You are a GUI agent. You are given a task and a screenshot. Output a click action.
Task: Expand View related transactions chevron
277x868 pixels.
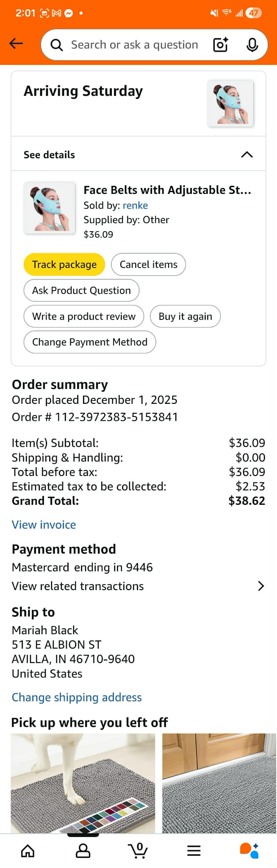click(x=261, y=586)
